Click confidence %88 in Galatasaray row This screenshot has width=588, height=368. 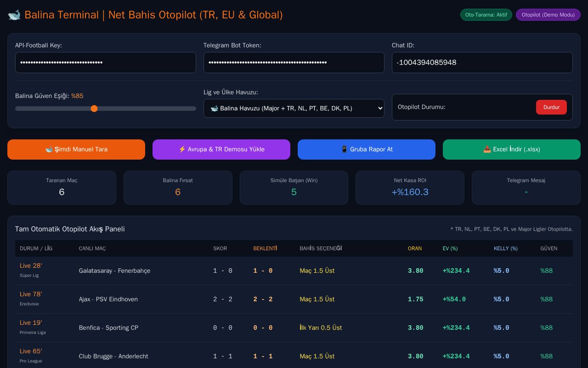pos(547,271)
